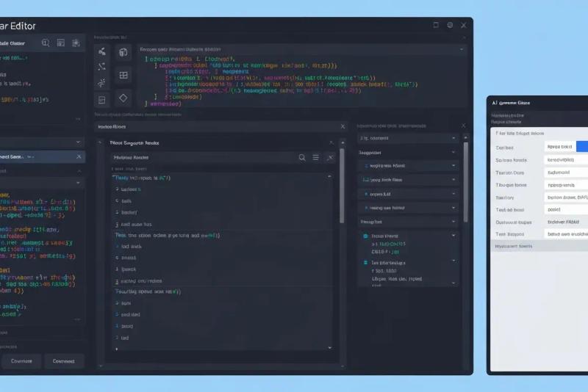Select the 'sucted oru/redes' row in middle list
Viewport: 588px width, 392px height.
coord(141,281)
